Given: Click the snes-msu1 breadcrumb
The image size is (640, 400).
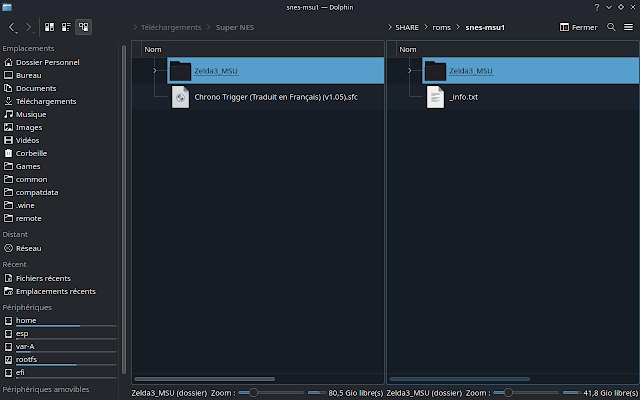Looking at the screenshot, I should (x=485, y=27).
